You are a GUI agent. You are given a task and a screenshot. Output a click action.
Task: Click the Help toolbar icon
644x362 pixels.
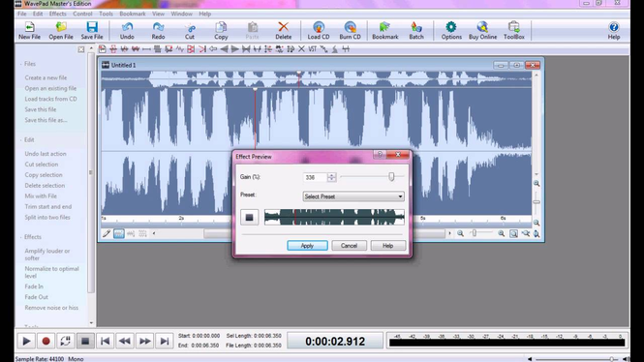pyautogui.click(x=614, y=31)
